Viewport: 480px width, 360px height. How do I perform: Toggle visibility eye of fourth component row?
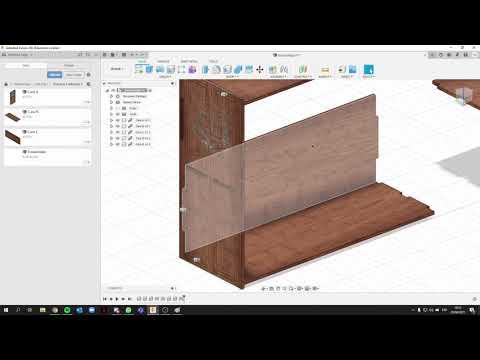pyautogui.click(x=118, y=138)
